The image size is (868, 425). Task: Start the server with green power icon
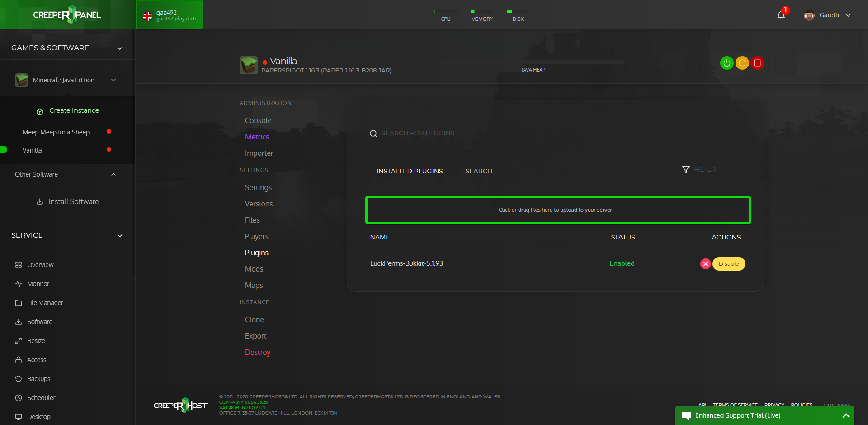pyautogui.click(x=726, y=63)
